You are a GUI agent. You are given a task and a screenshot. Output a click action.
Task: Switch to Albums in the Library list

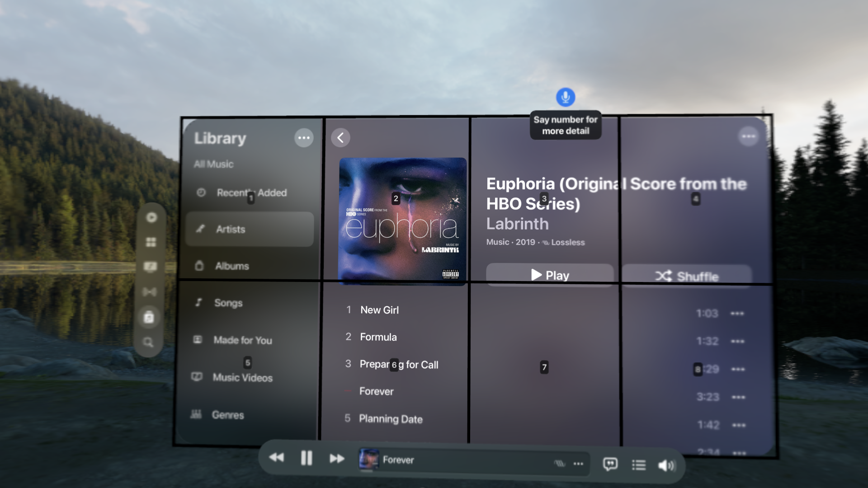(x=249, y=266)
